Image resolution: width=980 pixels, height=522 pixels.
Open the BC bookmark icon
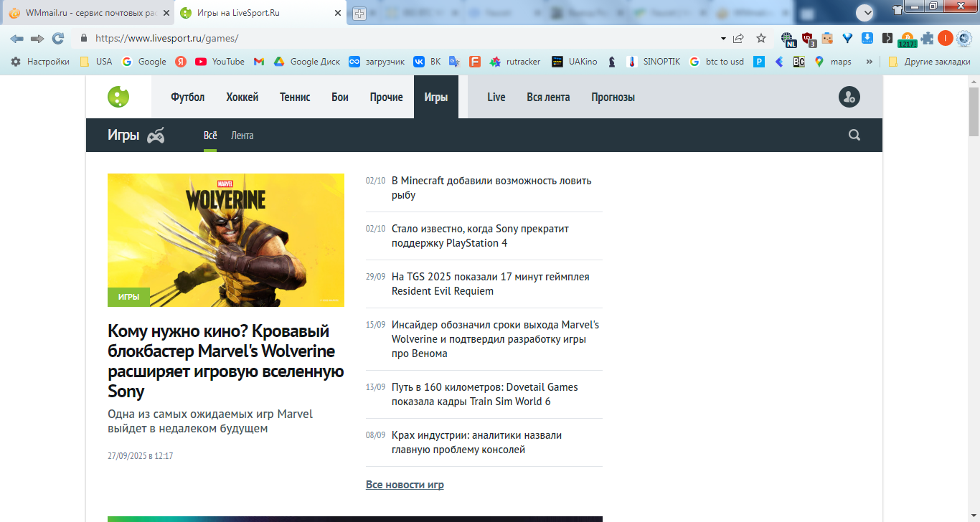coord(799,62)
